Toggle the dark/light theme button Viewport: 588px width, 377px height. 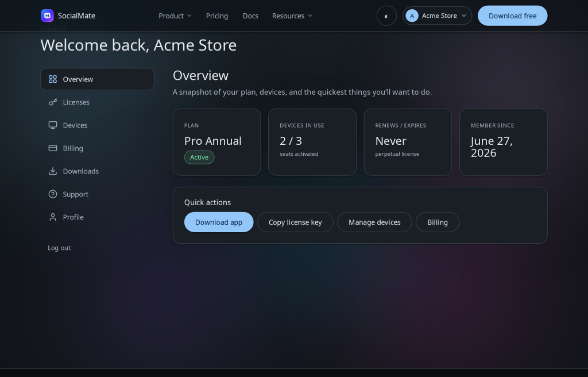(386, 16)
